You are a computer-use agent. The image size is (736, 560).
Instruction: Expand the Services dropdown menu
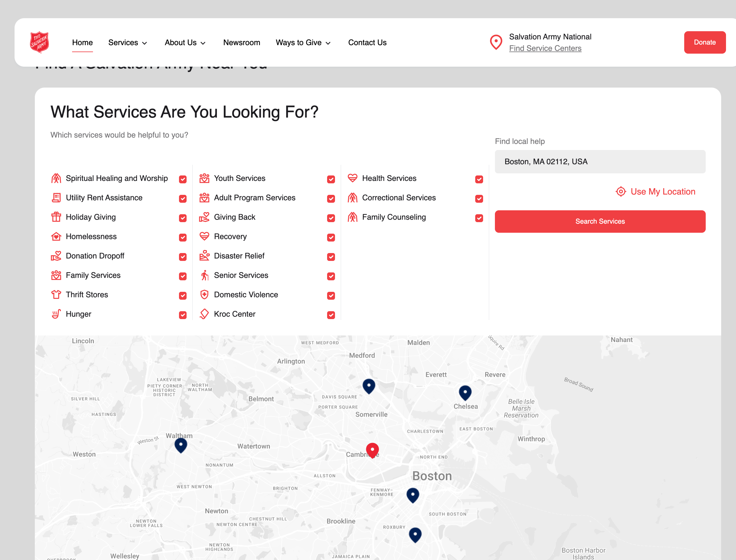[128, 43]
